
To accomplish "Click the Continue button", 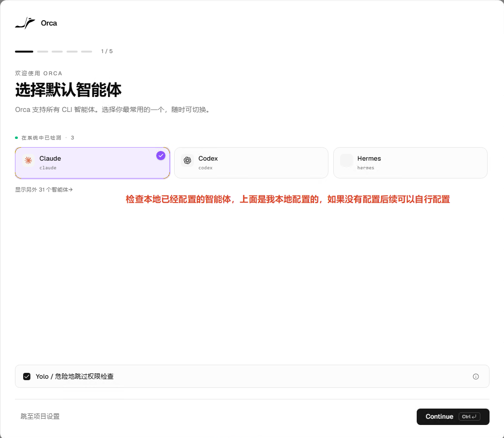I will click(x=453, y=417).
